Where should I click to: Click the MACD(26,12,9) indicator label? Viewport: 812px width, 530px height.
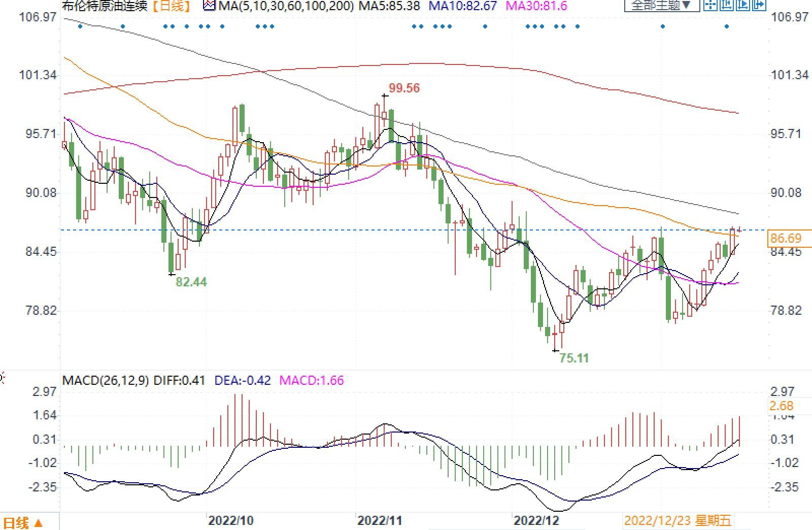click(106, 380)
